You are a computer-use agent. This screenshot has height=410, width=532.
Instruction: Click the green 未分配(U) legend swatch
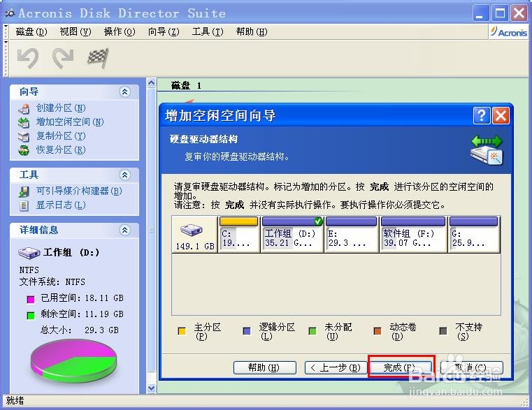point(312,331)
